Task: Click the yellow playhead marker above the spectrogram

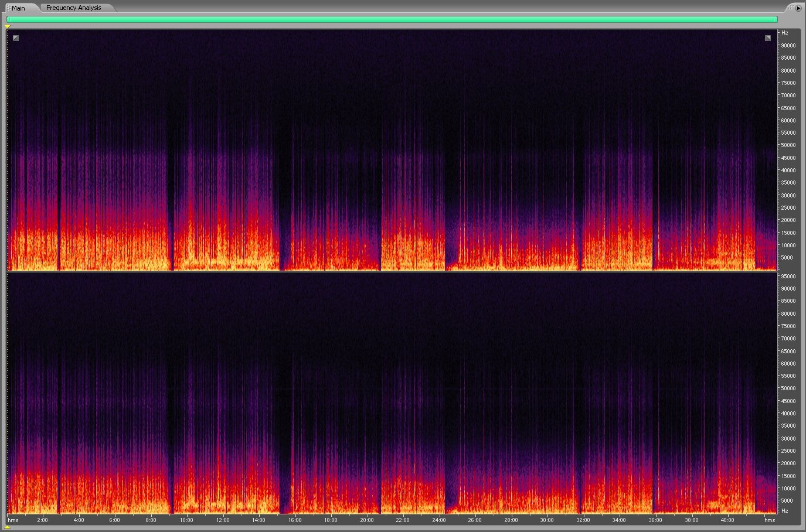Action: click(8, 26)
